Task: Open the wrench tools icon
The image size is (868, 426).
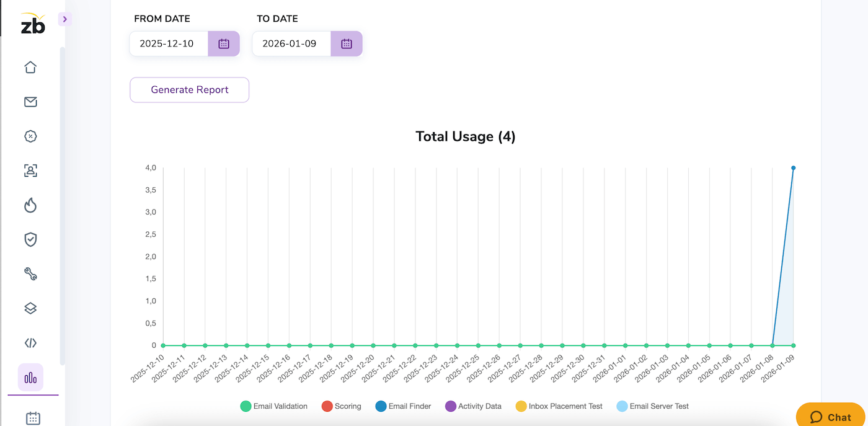Action: coord(30,274)
